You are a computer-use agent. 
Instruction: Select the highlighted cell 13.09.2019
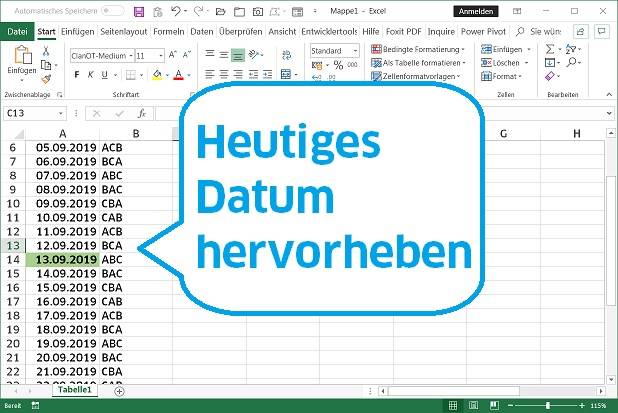tap(62, 259)
